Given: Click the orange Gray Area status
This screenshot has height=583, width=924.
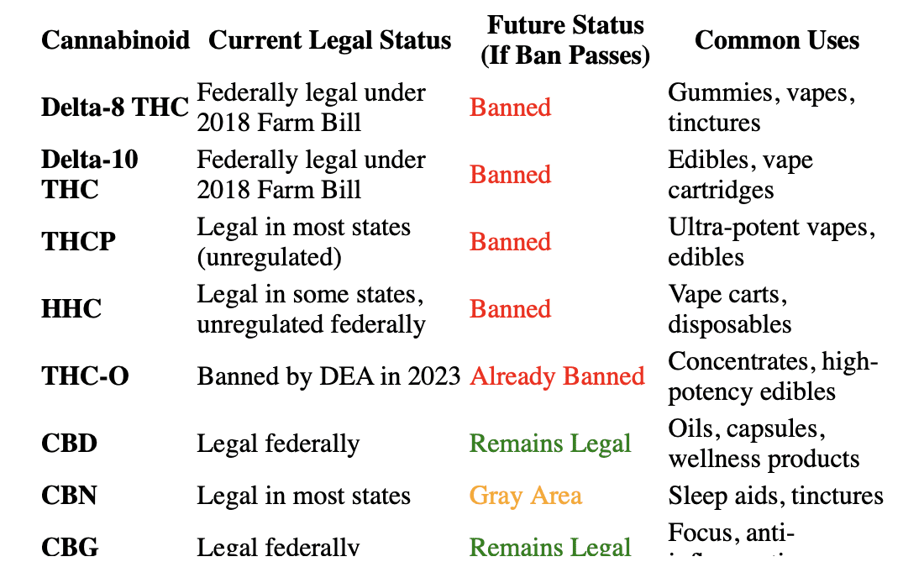Looking at the screenshot, I should pos(526,496).
